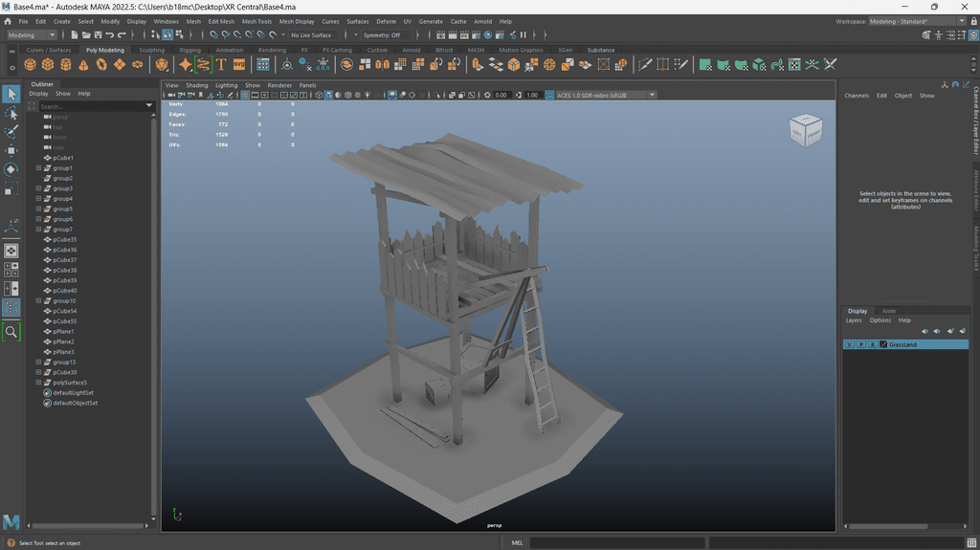Click the SVG import shelf icon
980x550 pixels.
point(239,65)
